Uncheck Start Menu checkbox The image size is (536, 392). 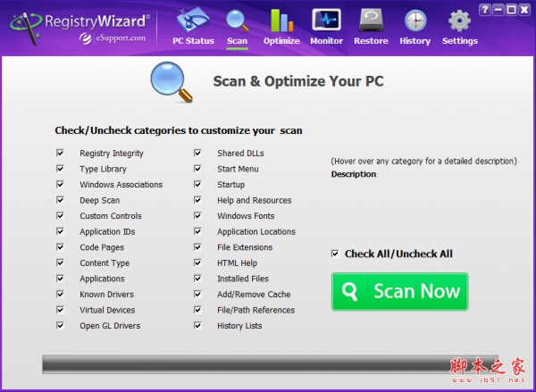pos(198,169)
